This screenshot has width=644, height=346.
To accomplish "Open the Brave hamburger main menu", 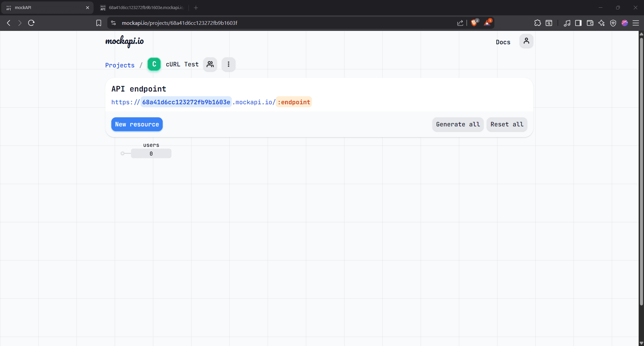I will pyautogui.click(x=636, y=23).
